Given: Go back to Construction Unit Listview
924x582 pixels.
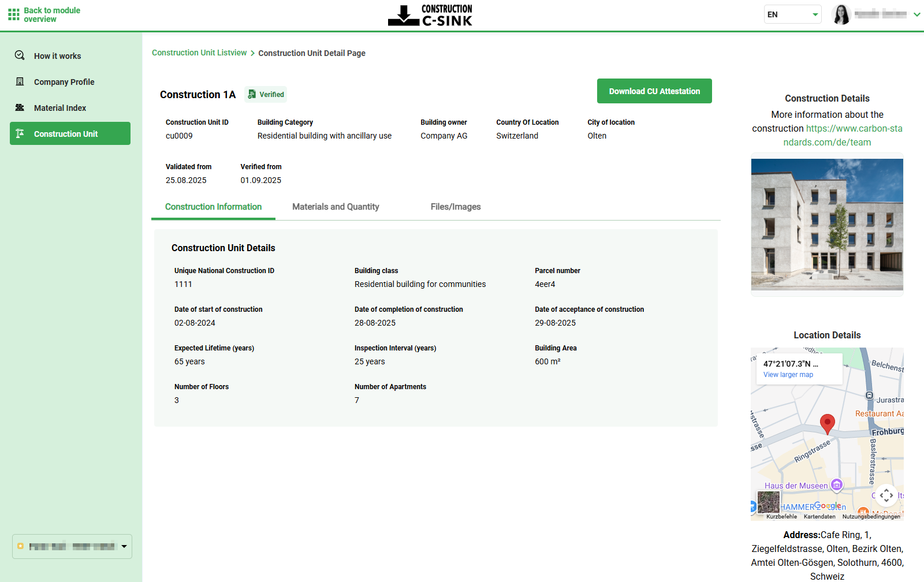Looking at the screenshot, I should 199,53.
